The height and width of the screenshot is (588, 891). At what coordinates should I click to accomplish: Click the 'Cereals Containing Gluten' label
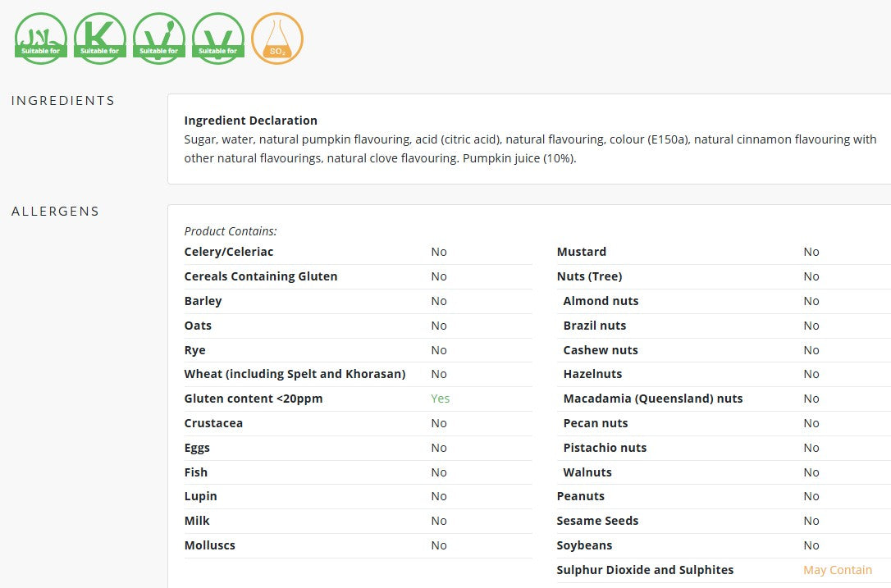261,276
